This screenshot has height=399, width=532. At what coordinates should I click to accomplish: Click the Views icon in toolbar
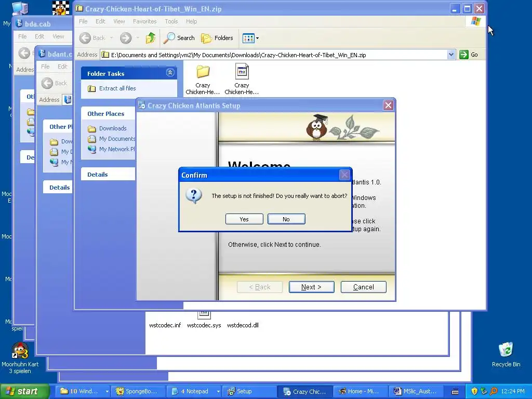point(248,38)
